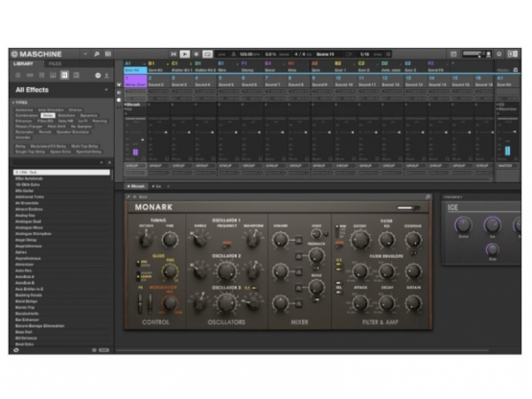Open the header menu dropdown arrow beside Maschine
Viewport: 532px width, 399px height.
[x=85, y=54]
